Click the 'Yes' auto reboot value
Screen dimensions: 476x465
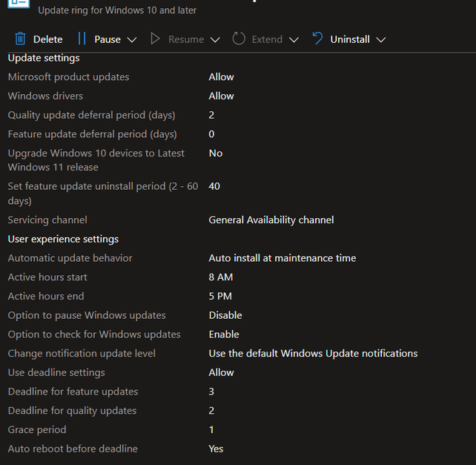point(216,449)
